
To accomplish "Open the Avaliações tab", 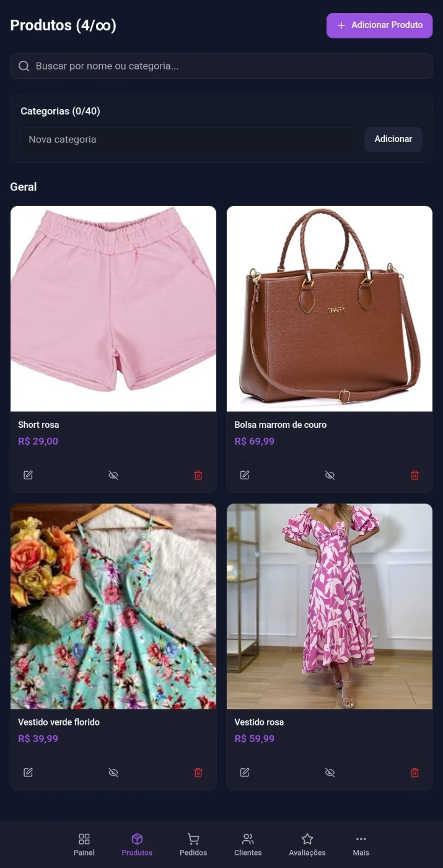I will [x=307, y=845].
